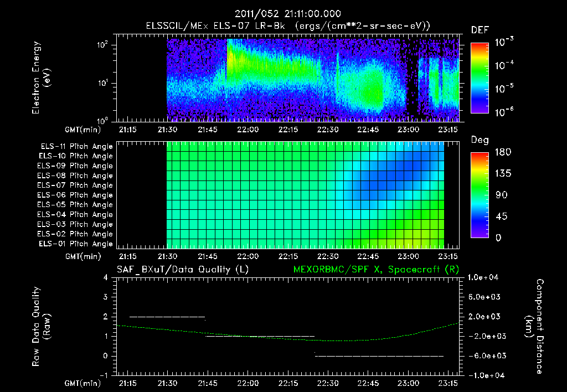Select the 10^-3 value on DEF scale
This screenshot has height=392, width=567.
[504, 42]
